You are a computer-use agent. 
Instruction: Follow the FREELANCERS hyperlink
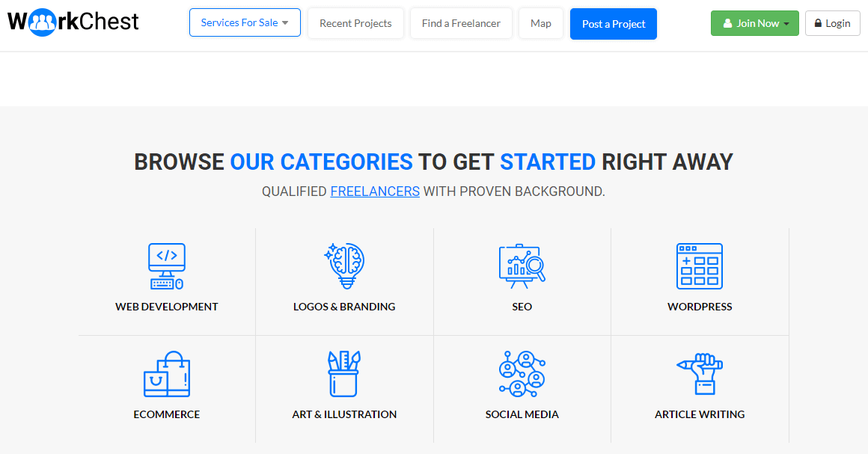(x=375, y=191)
